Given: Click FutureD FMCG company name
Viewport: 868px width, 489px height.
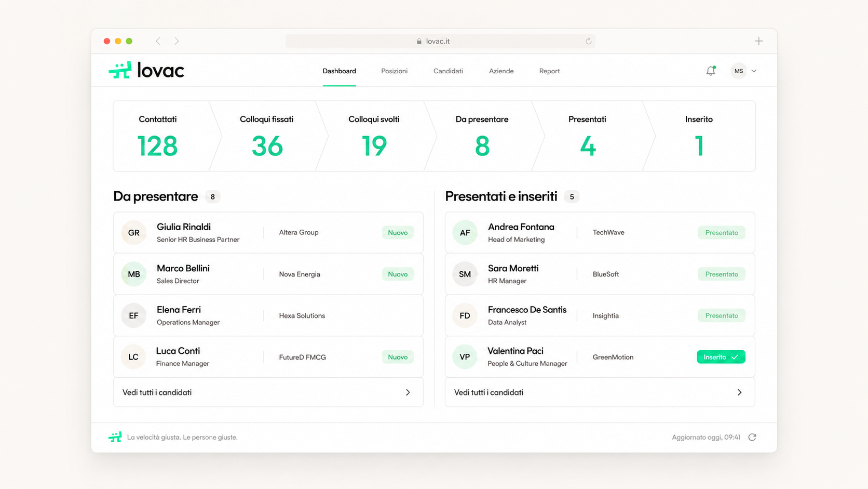Looking at the screenshot, I should coord(303,357).
